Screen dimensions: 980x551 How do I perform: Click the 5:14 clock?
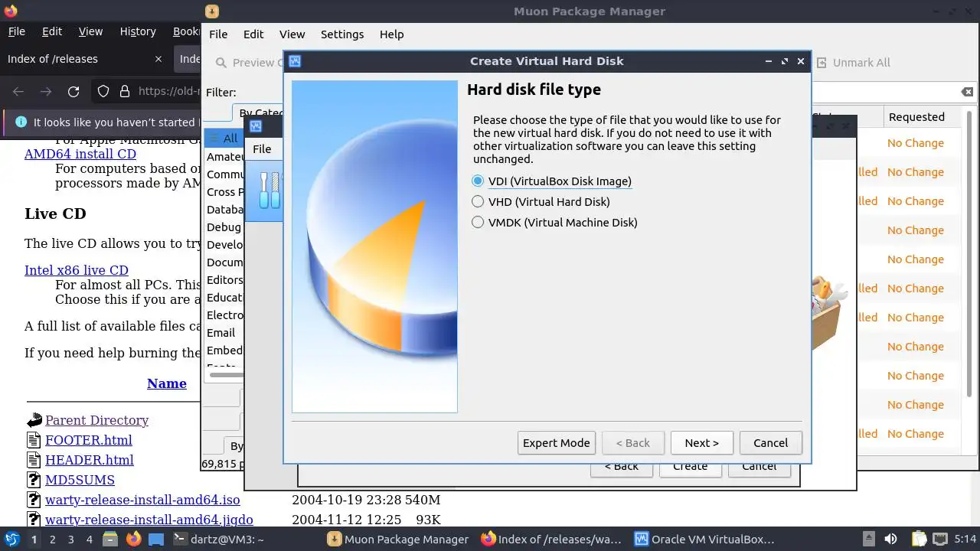tap(965, 539)
